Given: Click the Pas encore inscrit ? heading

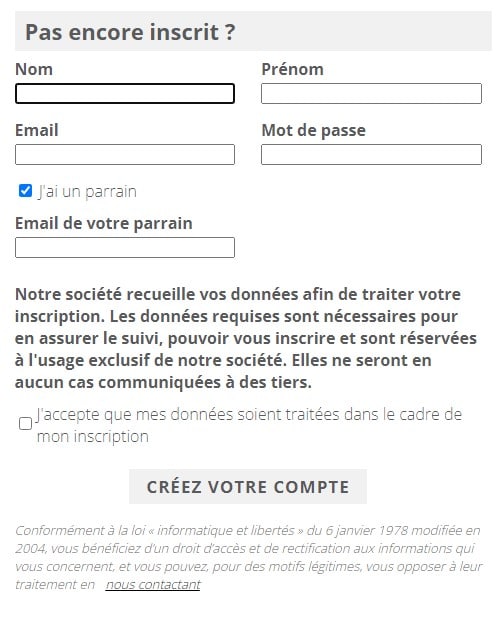Looking at the screenshot, I should tap(130, 32).
